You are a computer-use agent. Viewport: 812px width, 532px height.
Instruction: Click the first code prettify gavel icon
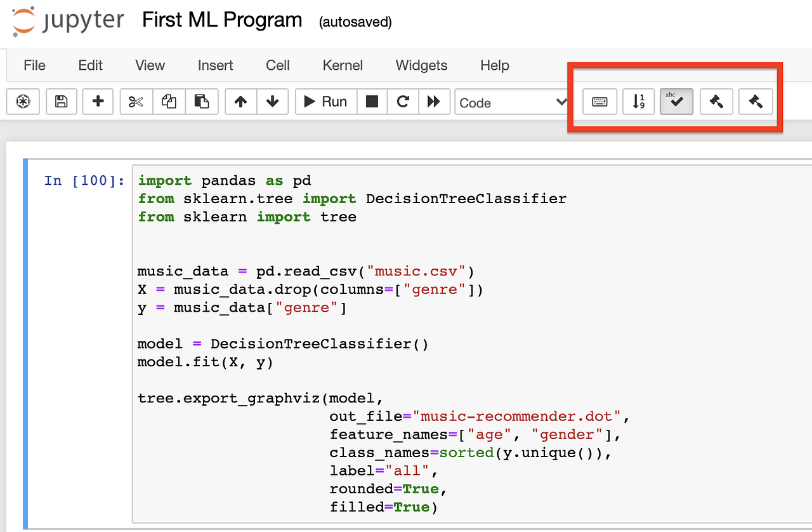tap(716, 102)
